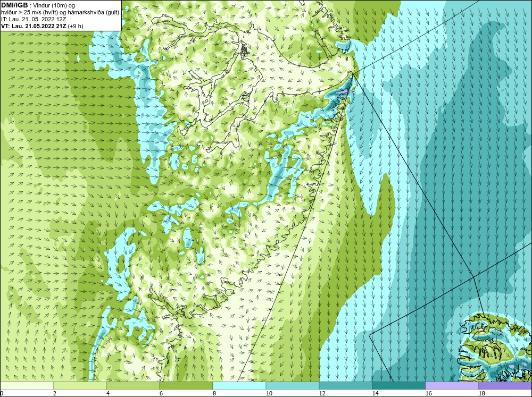
Task: Click the purple swatch above 18 m/s
Action: (x=505, y=385)
